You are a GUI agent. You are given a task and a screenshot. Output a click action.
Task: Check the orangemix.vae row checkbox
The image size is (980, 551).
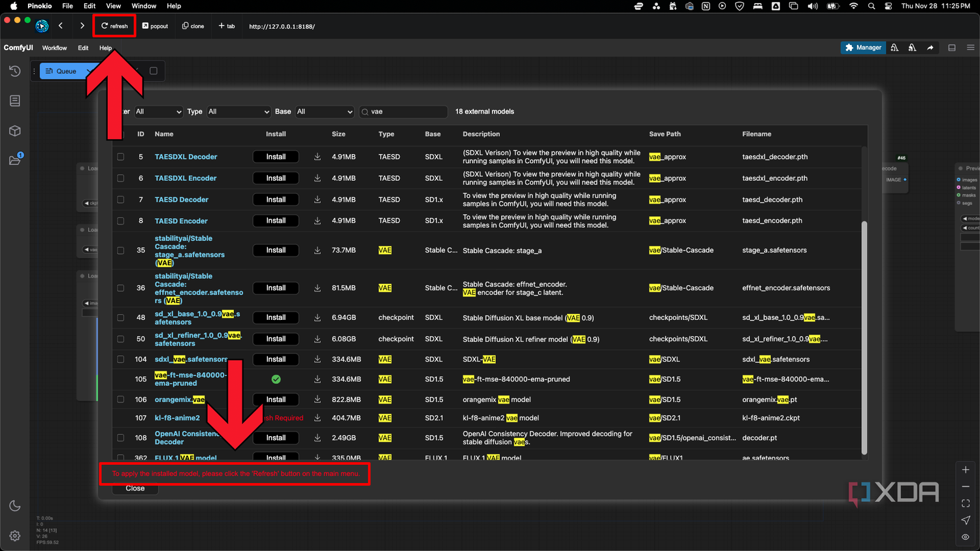click(x=120, y=399)
